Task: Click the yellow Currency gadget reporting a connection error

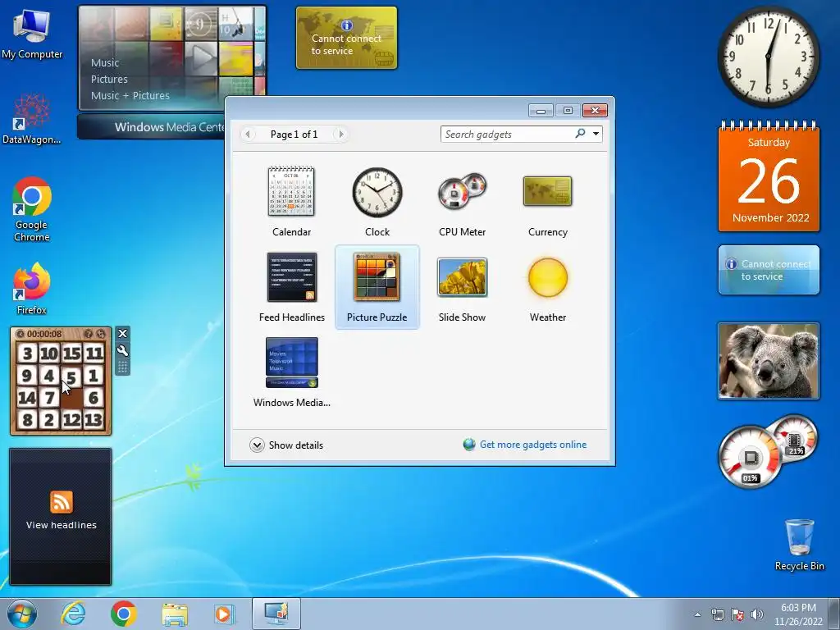Action: (x=347, y=38)
